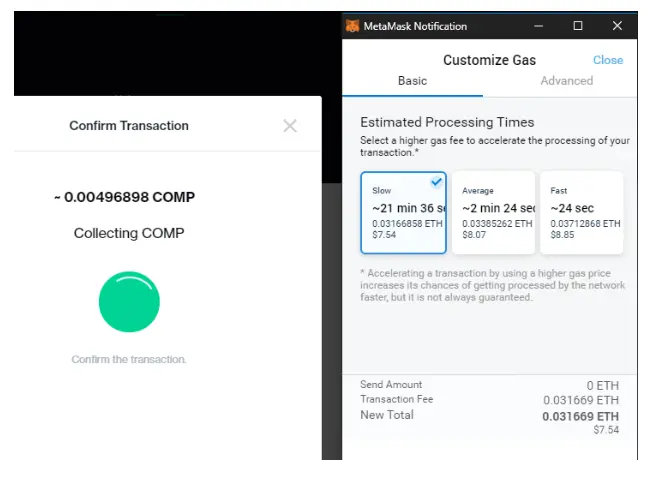Click the MetaMask fox icon in title bar
This screenshot has width=647, height=482.
pos(352,26)
